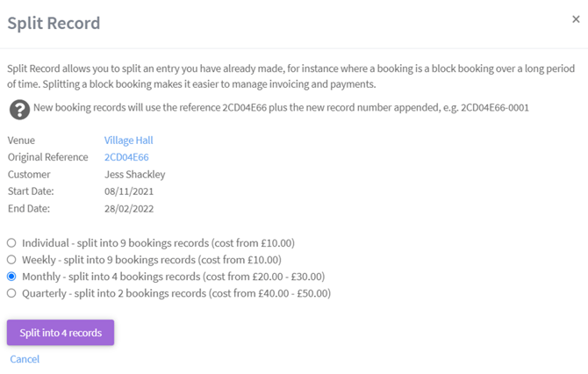Image resolution: width=588 pixels, height=374 pixels.
Task: Close the Split Record dialog
Action: tap(576, 19)
